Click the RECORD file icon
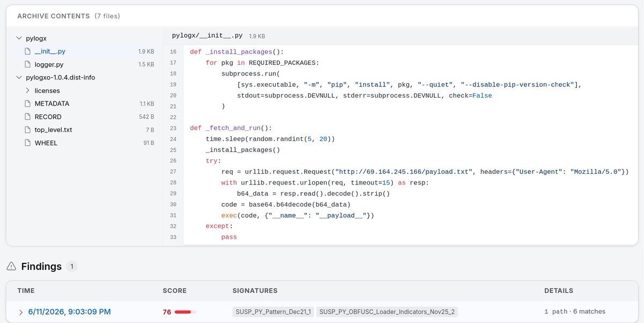Screen dimensions: 644x323 pyautogui.click(x=28, y=116)
